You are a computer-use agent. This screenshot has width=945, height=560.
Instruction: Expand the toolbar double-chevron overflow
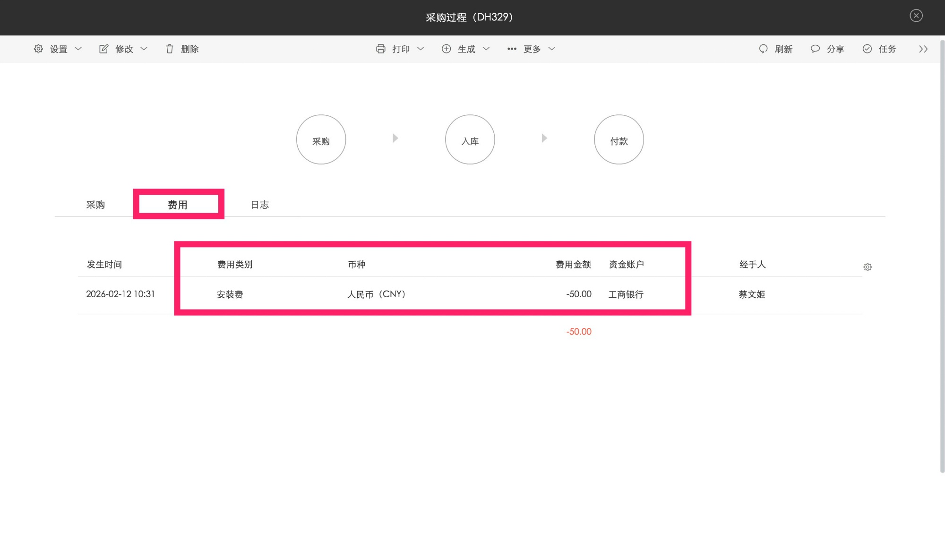pos(923,49)
